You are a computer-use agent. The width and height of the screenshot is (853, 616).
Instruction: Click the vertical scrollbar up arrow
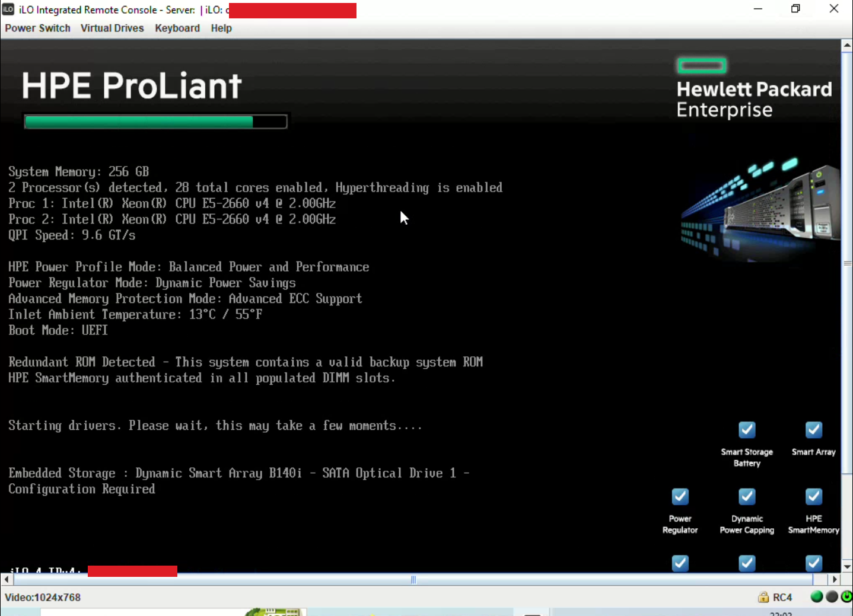click(847, 45)
